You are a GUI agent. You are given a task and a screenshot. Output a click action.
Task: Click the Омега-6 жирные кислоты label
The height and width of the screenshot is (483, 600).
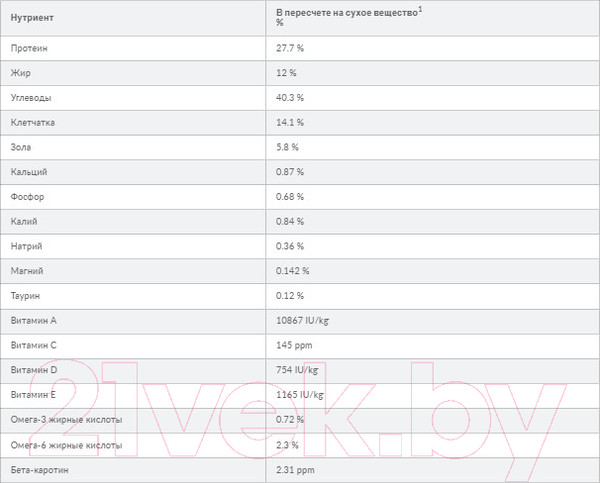pos(66,444)
